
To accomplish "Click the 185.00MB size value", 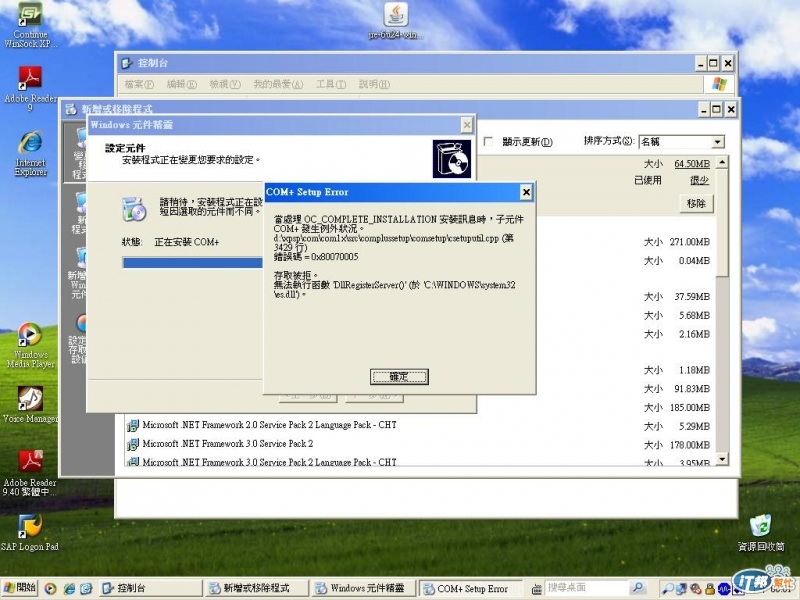I will coord(690,407).
